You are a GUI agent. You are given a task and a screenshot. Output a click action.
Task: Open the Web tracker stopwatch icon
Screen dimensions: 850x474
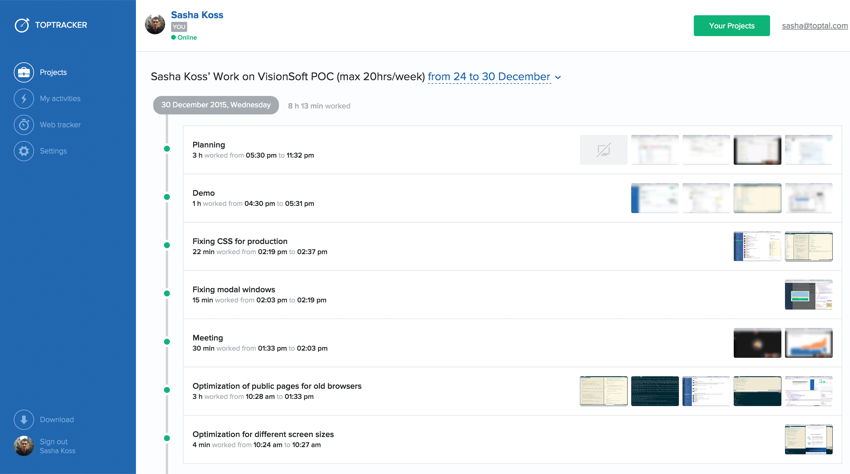coord(24,125)
